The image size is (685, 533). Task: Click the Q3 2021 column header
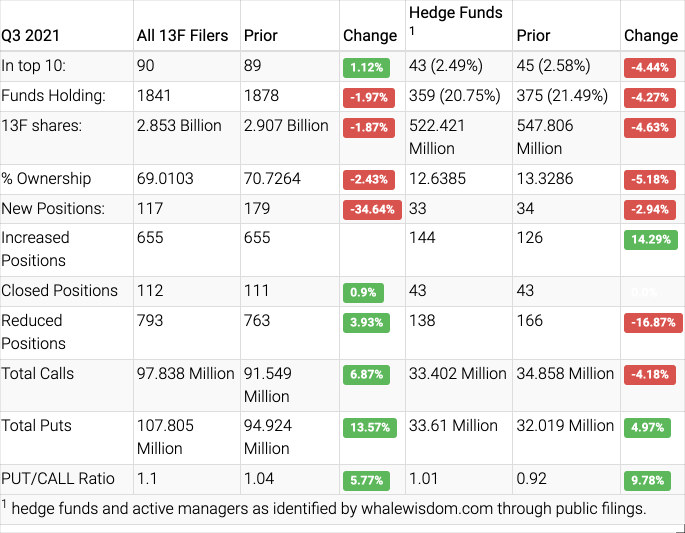click(31, 35)
